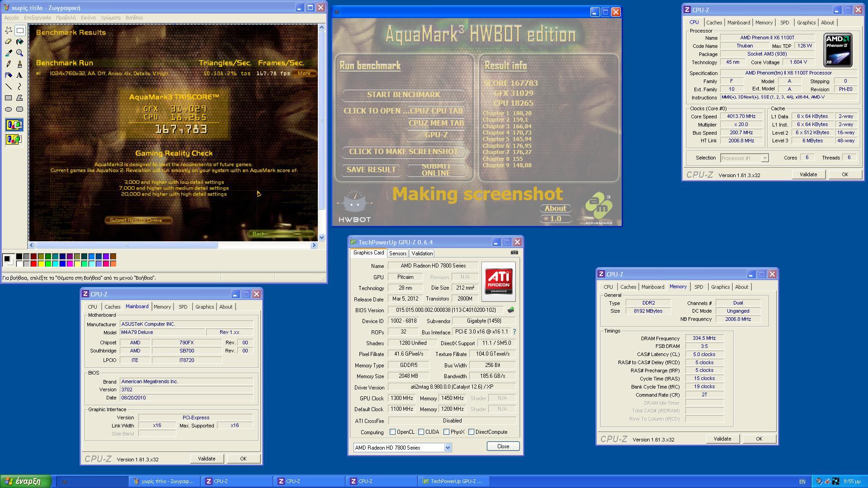Screen dimensions: 868x488
Task: Click the Close button in GPU-Z
Action: 503,446
